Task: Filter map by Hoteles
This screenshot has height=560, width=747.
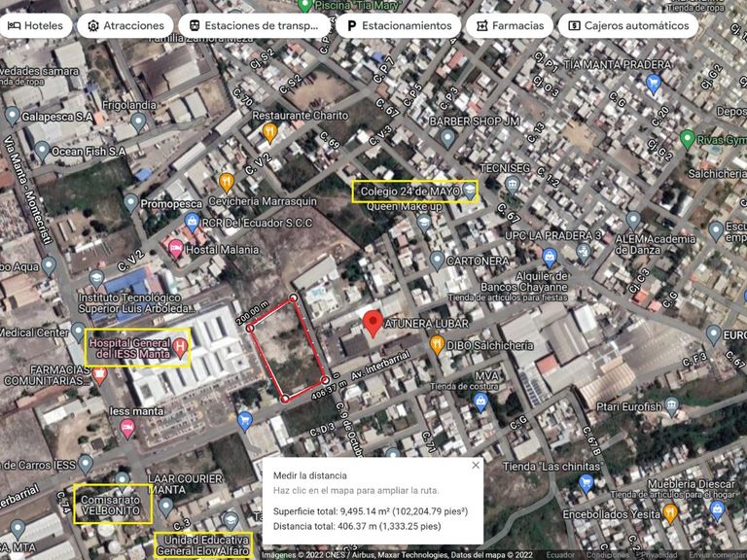Action: click(x=36, y=25)
